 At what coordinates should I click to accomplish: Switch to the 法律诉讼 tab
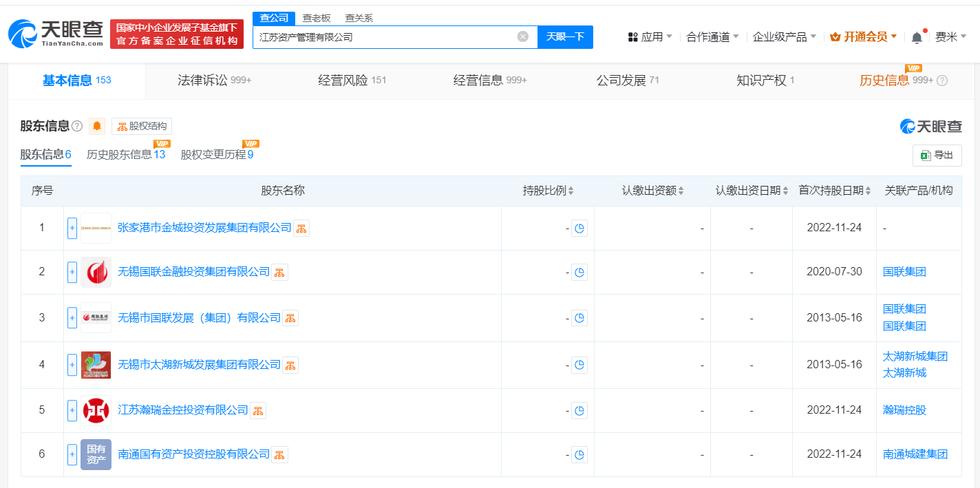(215, 81)
